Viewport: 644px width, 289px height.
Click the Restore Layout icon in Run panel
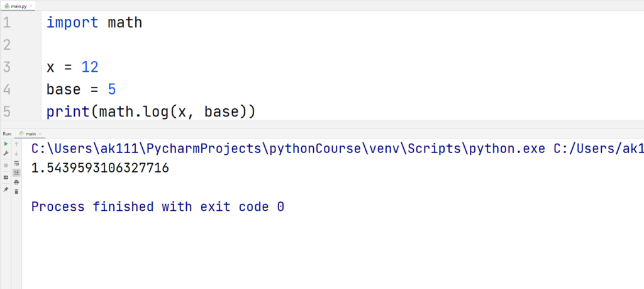[6, 178]
